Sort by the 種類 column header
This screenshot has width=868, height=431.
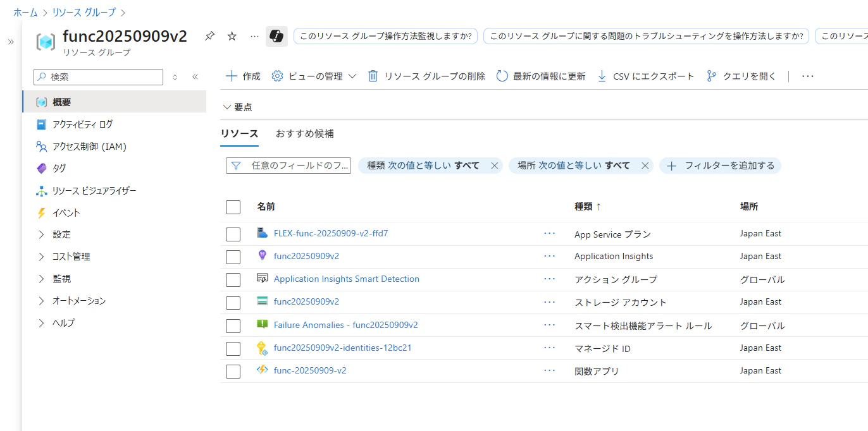coord(588,207)
